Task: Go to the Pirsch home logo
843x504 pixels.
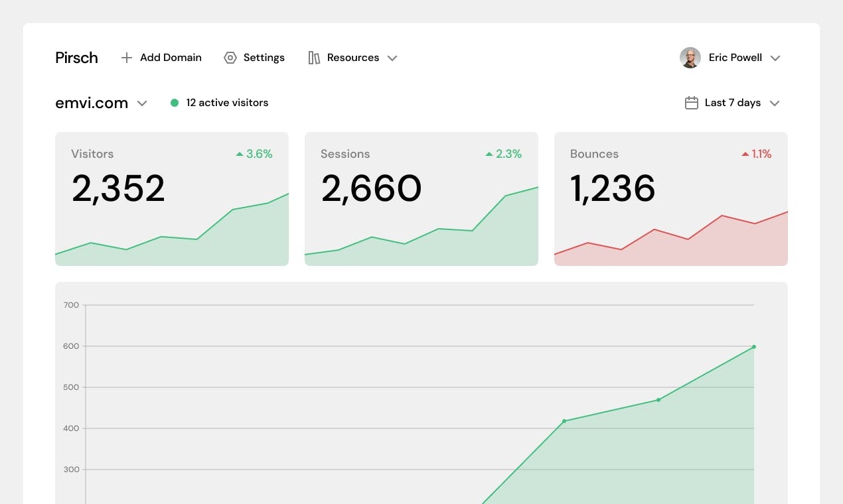Action: [x=76, y=58]
